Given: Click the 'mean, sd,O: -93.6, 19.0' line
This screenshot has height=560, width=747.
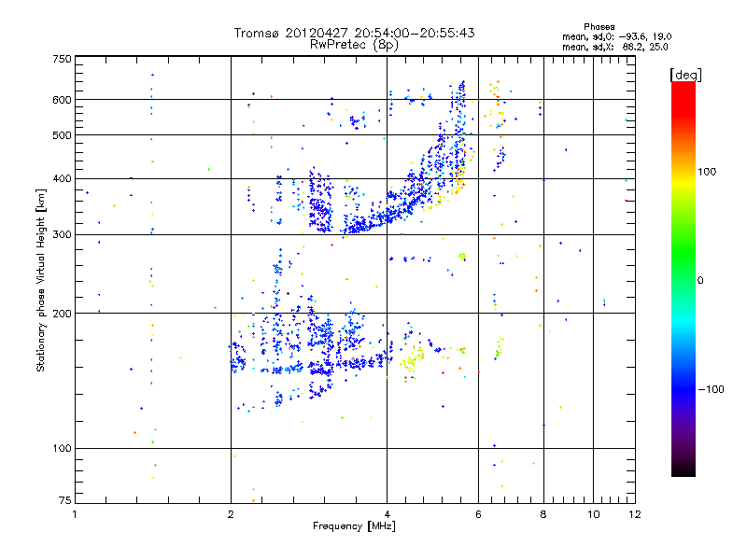Looking at the screenshot, I should [617, 36].
